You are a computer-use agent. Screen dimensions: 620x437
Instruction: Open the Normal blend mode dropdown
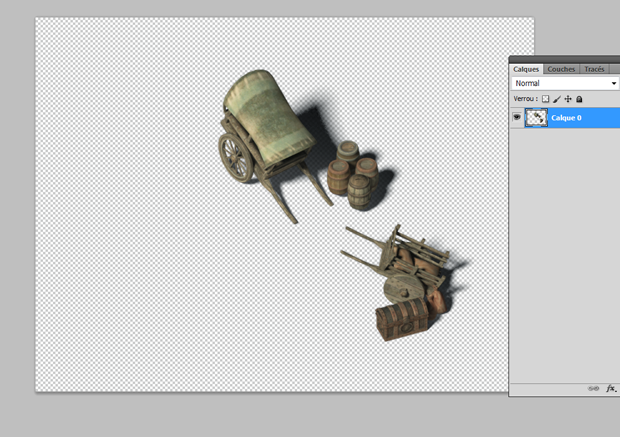(565, 83)
